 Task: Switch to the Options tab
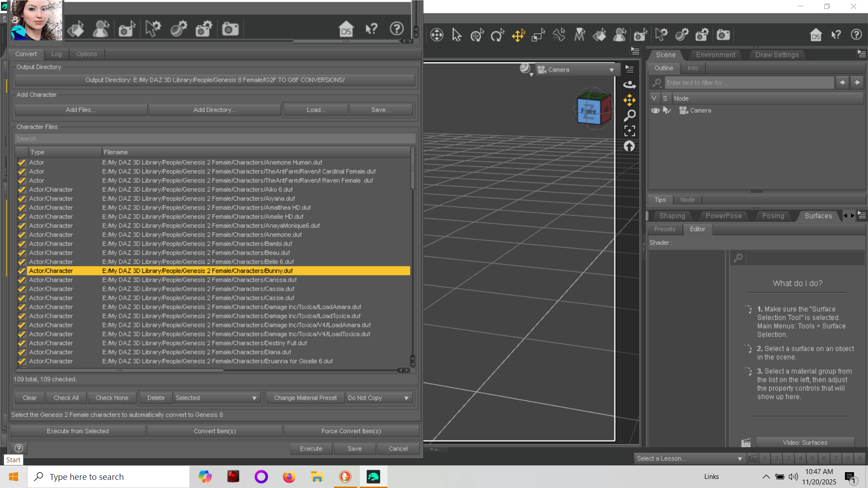[86, 54]
